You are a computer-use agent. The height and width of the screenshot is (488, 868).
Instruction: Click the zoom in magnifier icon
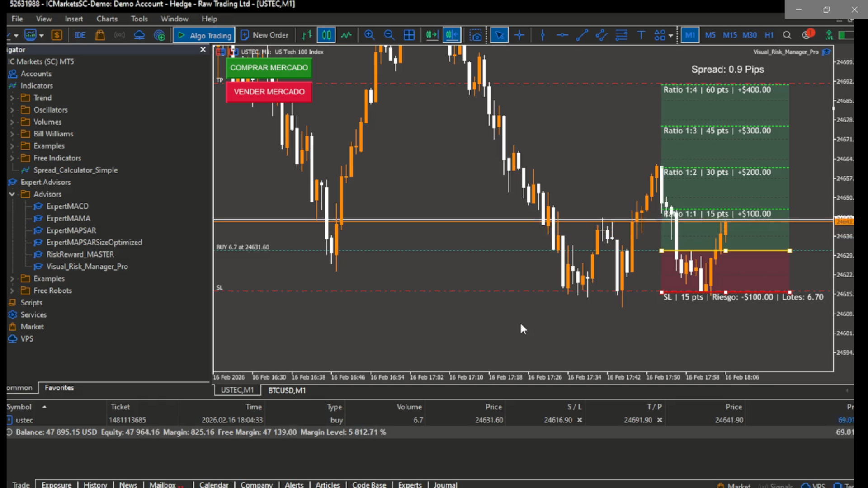(x=369, y=35)
